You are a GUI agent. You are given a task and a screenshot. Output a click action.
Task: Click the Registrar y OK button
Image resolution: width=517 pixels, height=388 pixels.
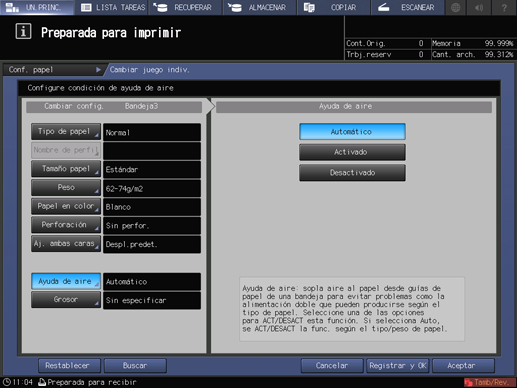pos(398,366)
